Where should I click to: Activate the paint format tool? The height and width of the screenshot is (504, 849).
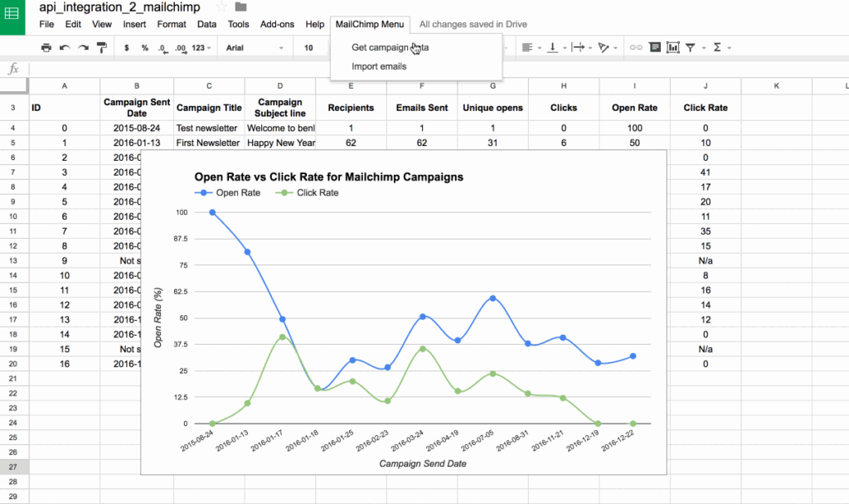coord(101,47)
